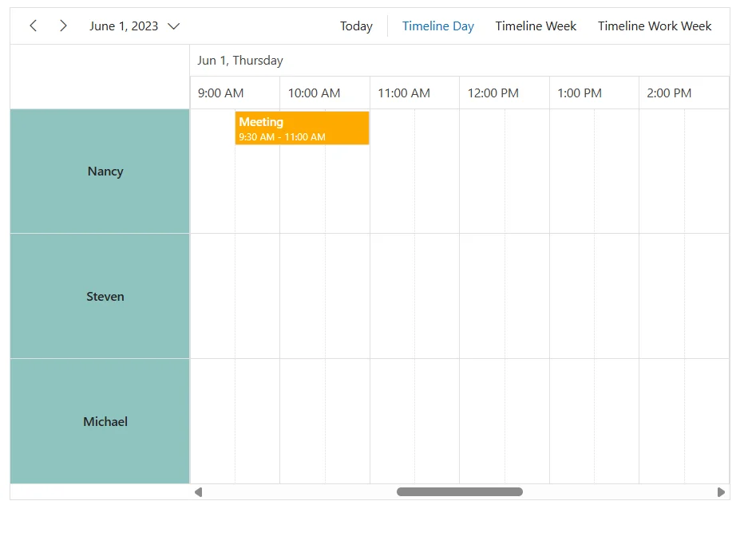Go to the next day using right chevron

(x=63, y=26)
